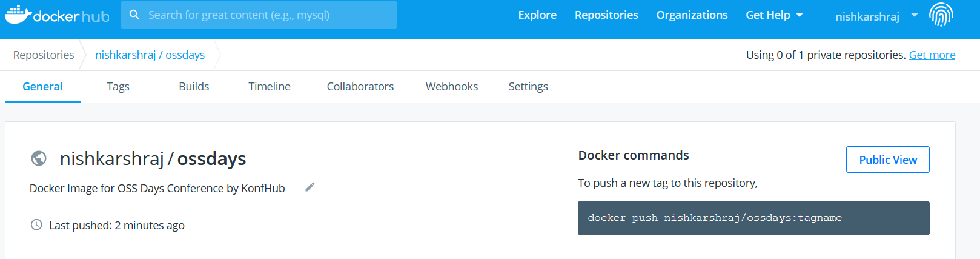Click the Public View button

888,160
